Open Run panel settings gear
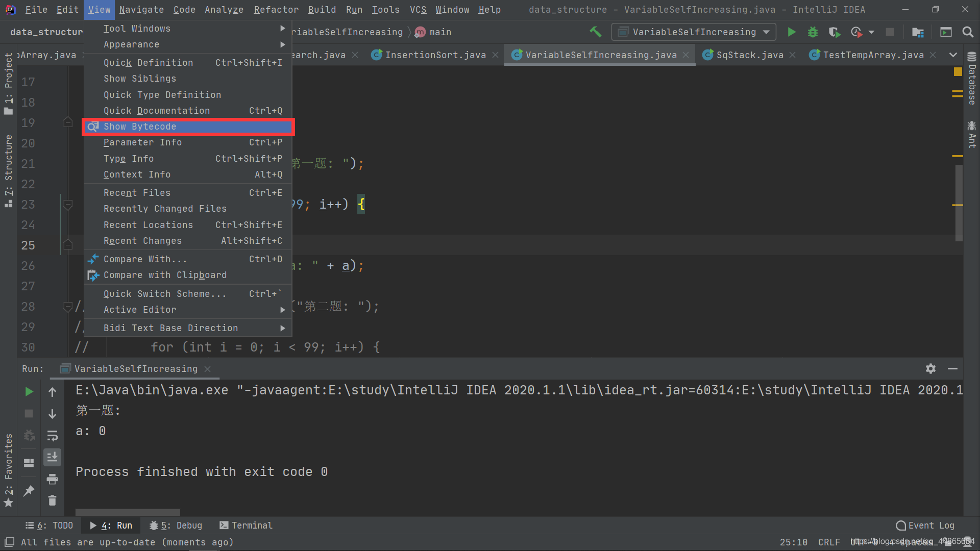 pyautogui.click(x=930, y=368)
